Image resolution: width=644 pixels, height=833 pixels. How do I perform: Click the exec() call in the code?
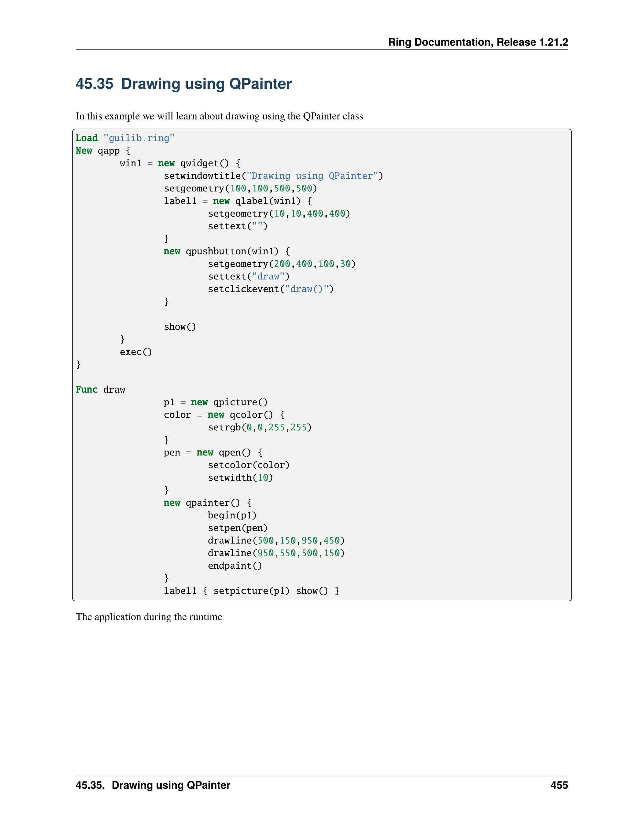[x=136, y=352]
